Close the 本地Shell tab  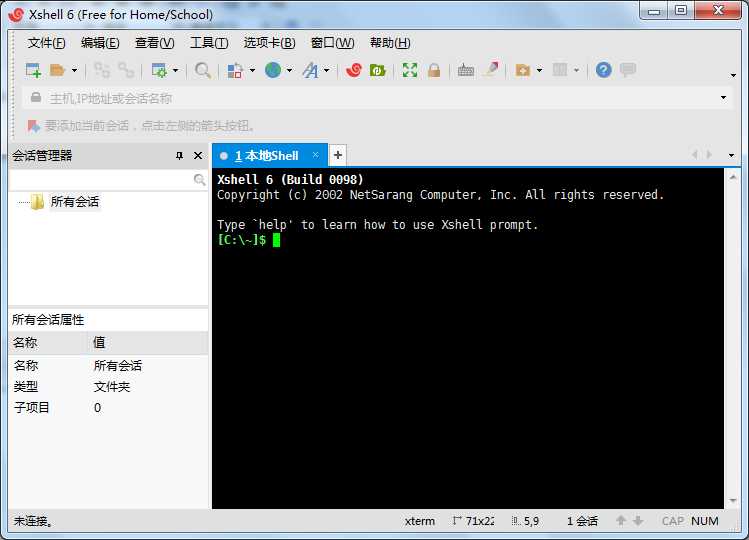pos(315,155)
